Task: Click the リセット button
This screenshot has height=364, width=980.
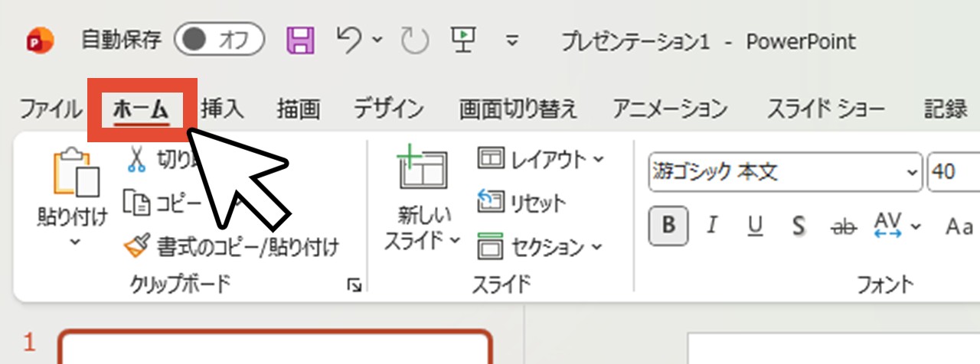Action: [x=521, y=203]
